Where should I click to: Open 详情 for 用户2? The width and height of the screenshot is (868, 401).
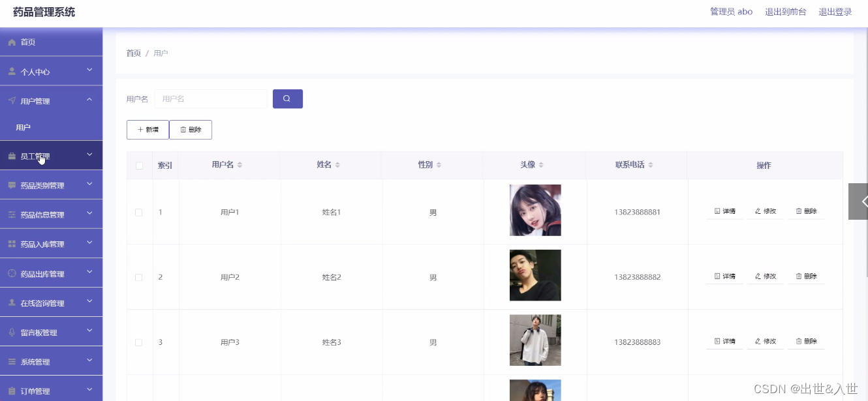tap(724, 276)
